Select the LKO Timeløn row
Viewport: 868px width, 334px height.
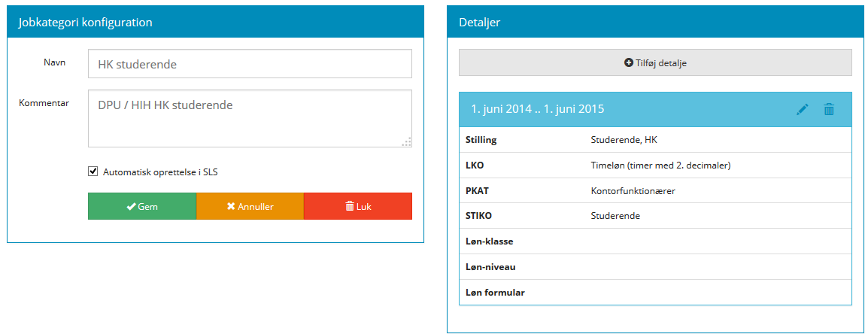[654, 165]
